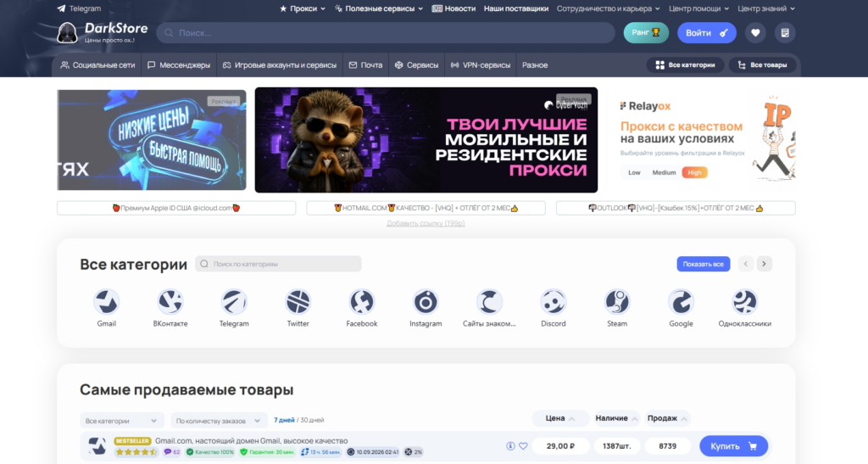Click the DarkStore logo
The height and width of the screenshot is (464, 868).
tap(103, 33)
